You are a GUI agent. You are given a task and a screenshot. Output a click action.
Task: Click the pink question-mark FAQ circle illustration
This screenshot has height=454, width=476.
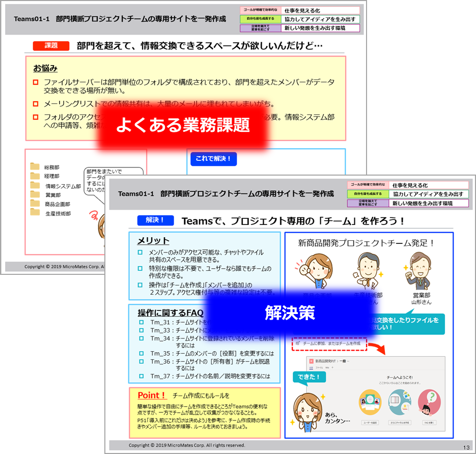429,403
